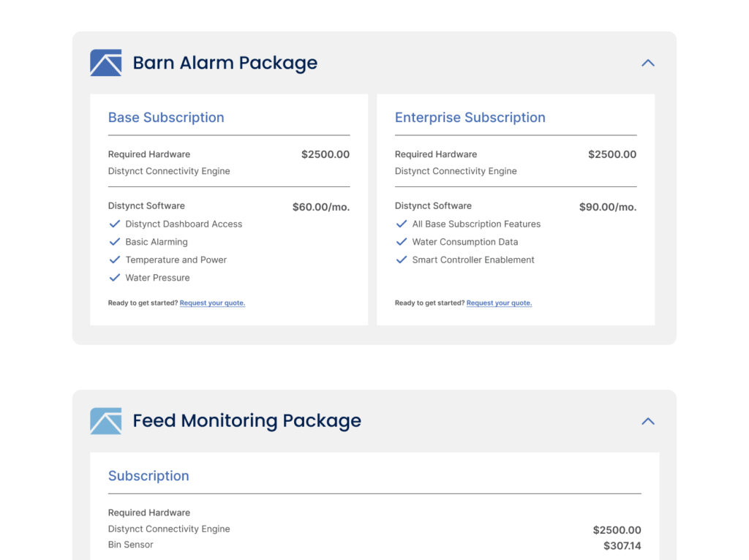Image resolution: width=749 pixels, height=560 pixels.
Task: Click checkmark for All Base Subscription Features
Action: (401, 224)
